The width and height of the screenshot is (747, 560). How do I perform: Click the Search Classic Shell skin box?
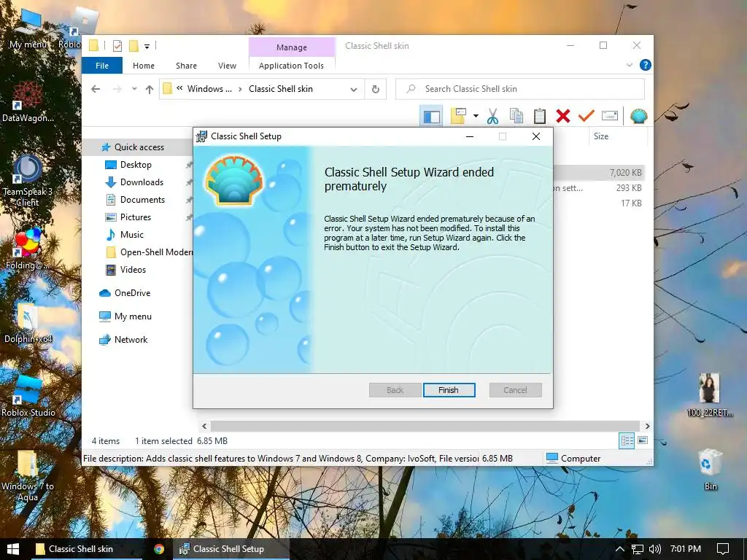(519, 89)
